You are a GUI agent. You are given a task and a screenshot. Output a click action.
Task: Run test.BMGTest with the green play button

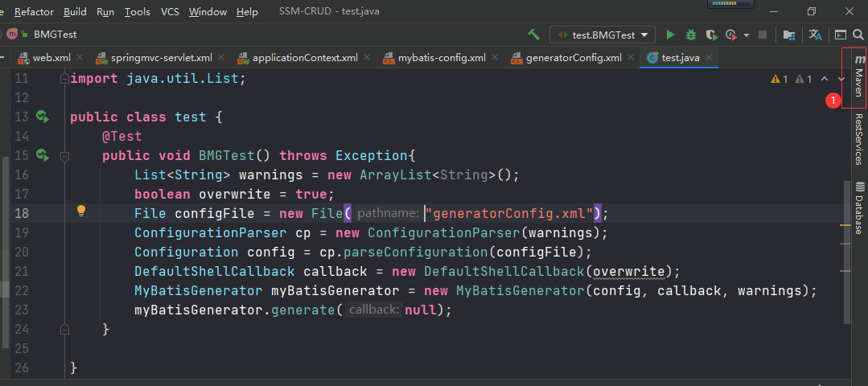pyautogui.click(x=670, y=35)
